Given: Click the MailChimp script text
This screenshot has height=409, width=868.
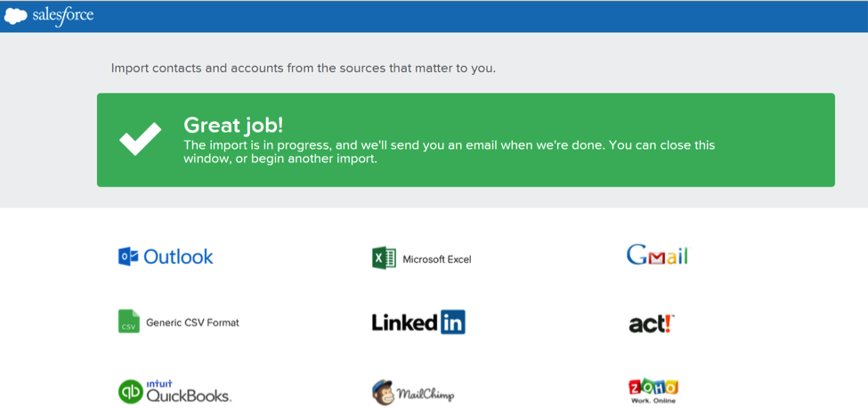Looking at the screenshot, I should (426, 395).
